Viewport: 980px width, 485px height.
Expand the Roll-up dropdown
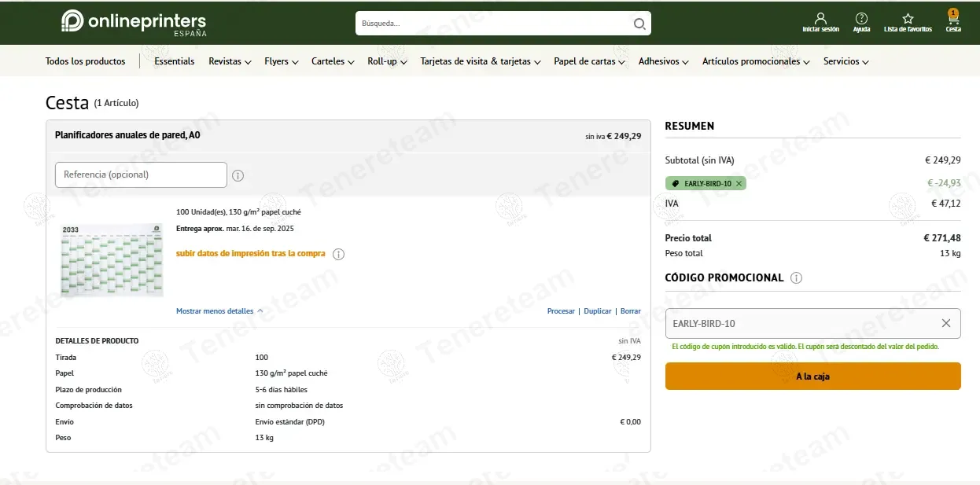(x=387, y=61)
